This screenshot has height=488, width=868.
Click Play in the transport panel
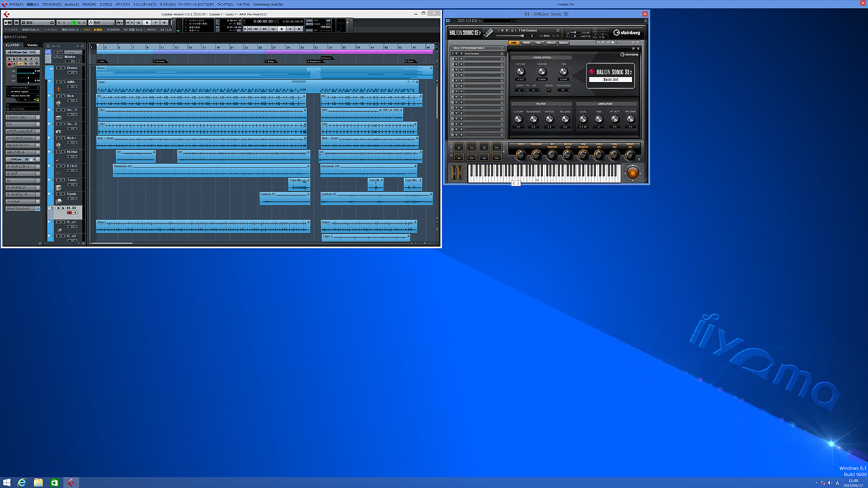click(290, 28)
